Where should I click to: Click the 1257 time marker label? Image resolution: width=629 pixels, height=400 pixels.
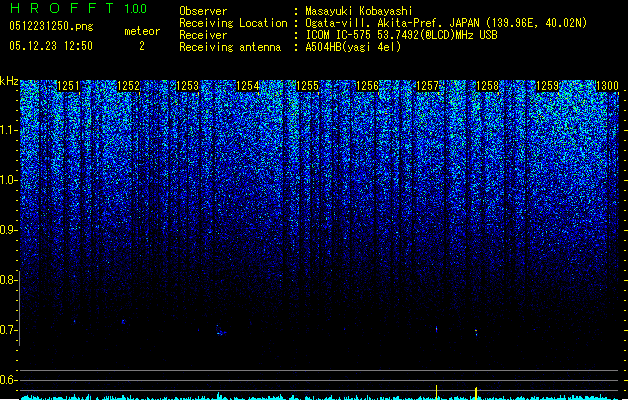(428, 86)
